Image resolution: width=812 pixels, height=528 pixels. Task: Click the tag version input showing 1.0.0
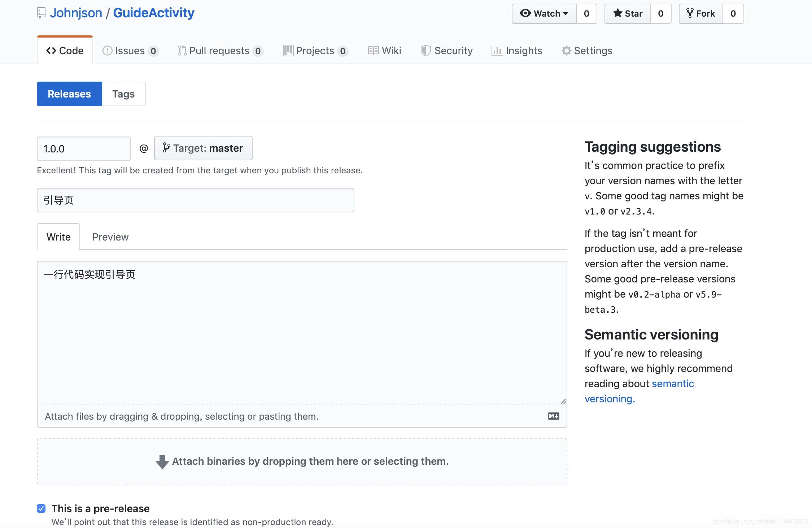click(x=83, y=149)
